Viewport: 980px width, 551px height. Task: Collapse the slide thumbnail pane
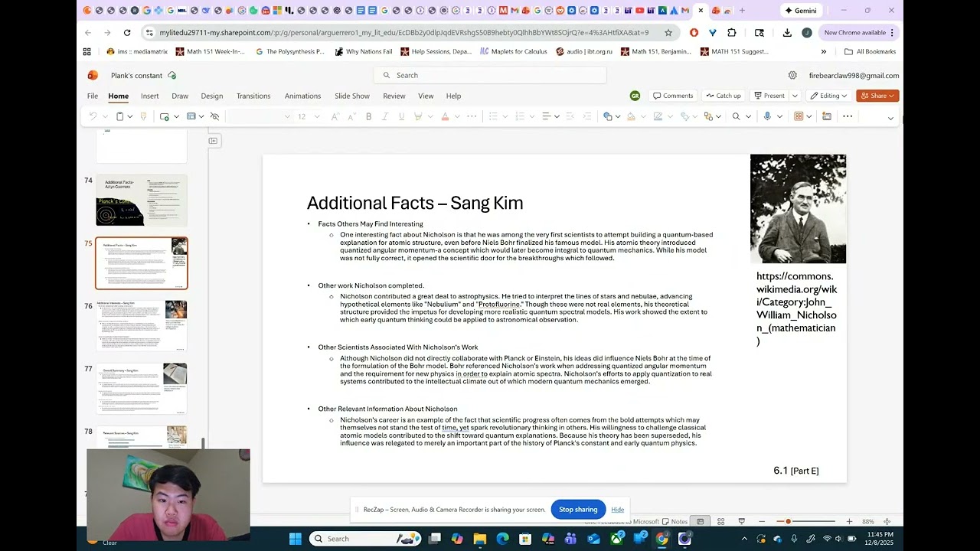pyautogui.click(x=213, y=141)
